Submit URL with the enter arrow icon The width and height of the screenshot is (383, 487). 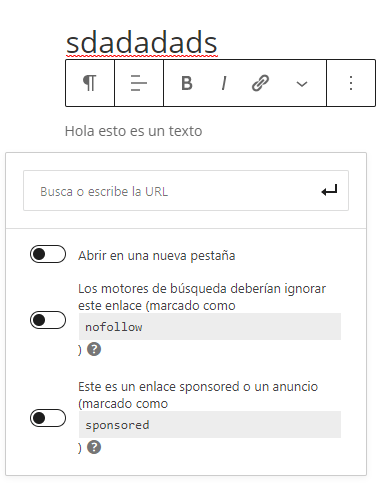[x=329, y=191]
